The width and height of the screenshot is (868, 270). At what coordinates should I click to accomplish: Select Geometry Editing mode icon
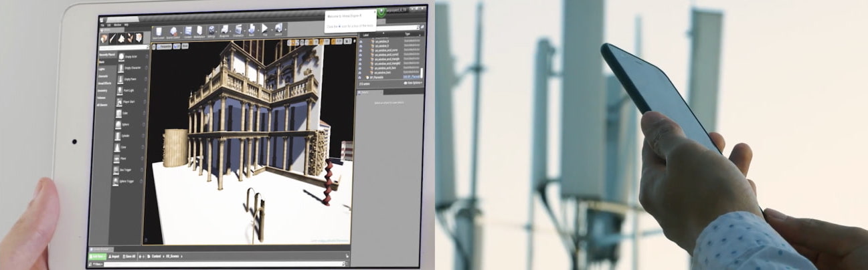coord(139,38)
